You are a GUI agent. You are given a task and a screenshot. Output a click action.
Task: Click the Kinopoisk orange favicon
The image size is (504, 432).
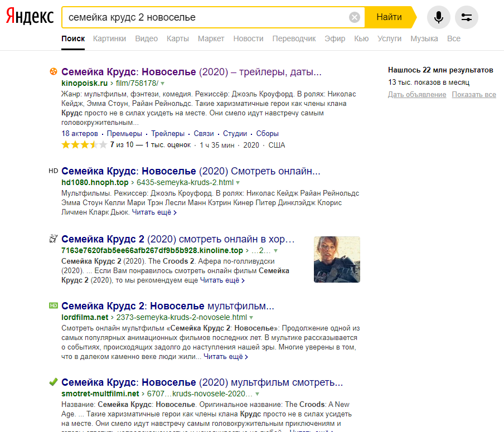(54, 71)
